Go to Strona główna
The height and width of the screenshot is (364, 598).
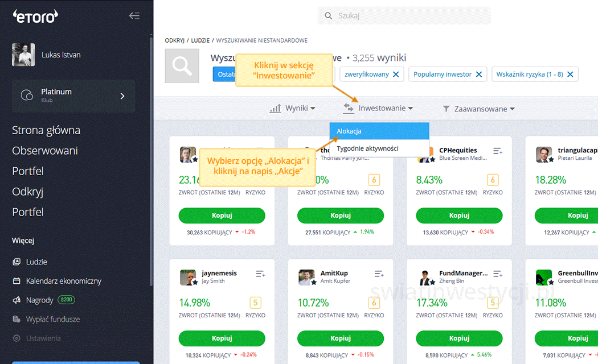[x=46, y=130]
